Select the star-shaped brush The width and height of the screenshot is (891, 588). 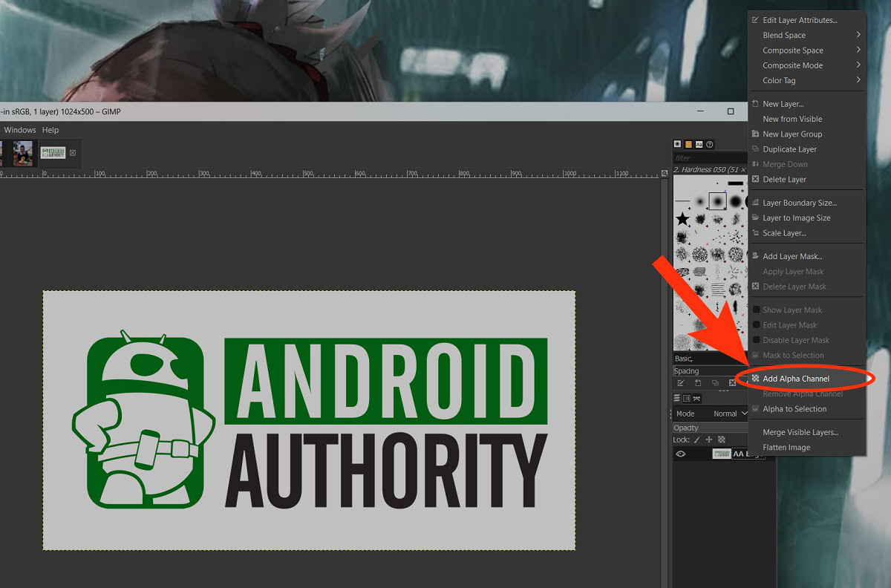(682, 219)
